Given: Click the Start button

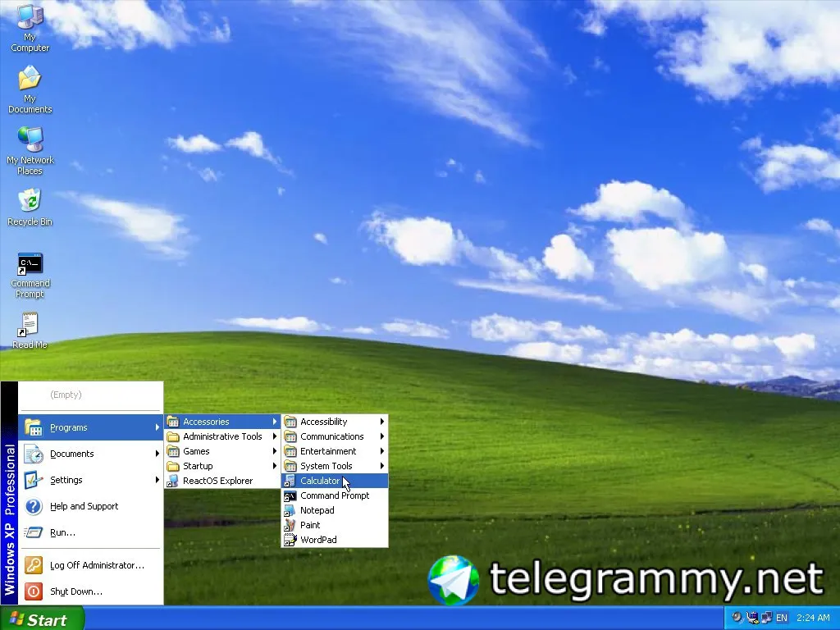Looking at the screenshot, I should [42, 619].
